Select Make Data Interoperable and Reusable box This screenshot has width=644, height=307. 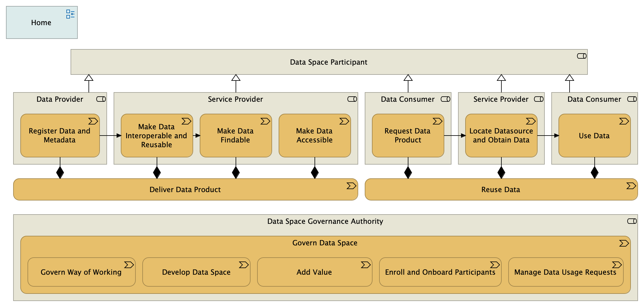coord(156,136)
